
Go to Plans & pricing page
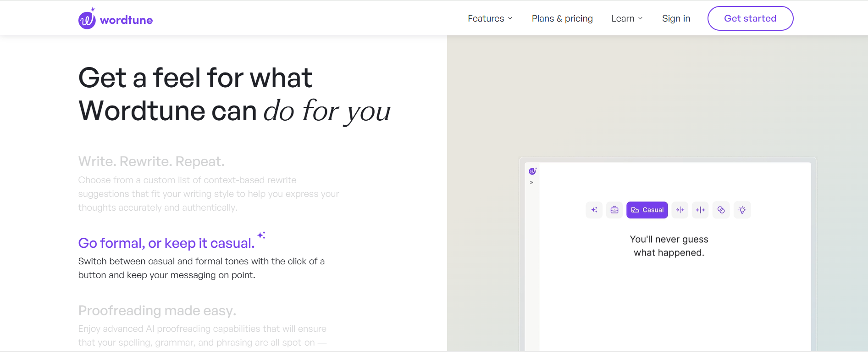(562, 18)
